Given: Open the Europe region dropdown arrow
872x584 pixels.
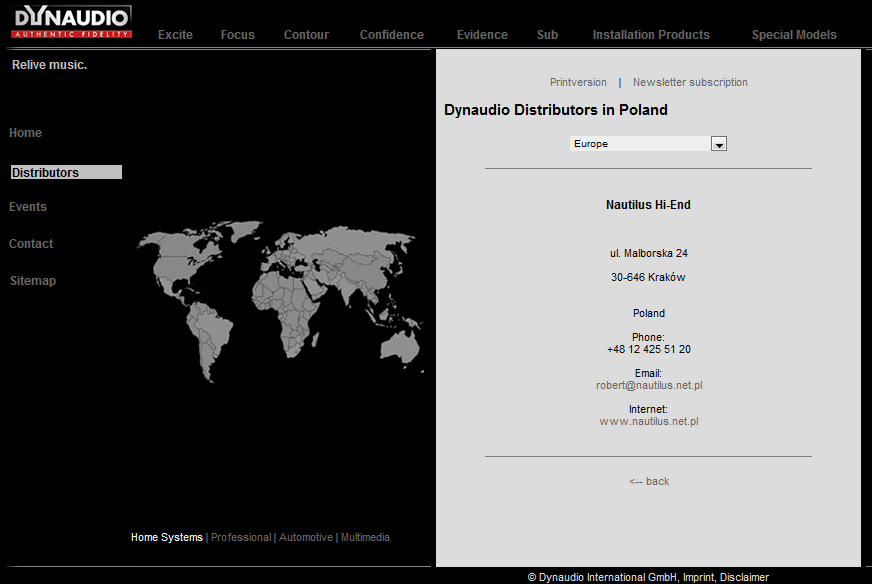Looking at the screenshot, I should click(x=719, y=144).
